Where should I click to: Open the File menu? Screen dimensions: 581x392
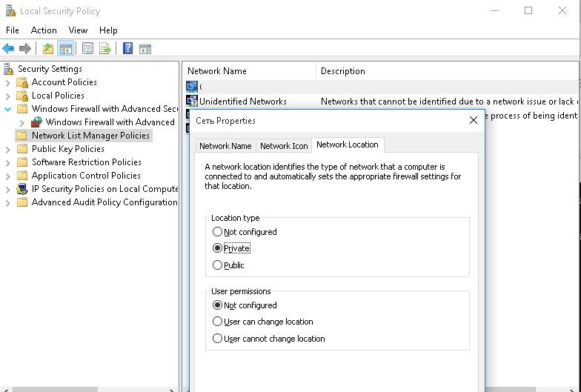tap(13, 30)
